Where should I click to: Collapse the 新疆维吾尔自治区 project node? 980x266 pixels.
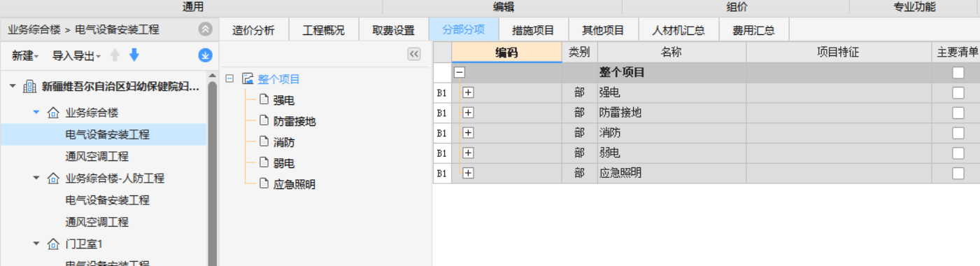tap(13, 87)
